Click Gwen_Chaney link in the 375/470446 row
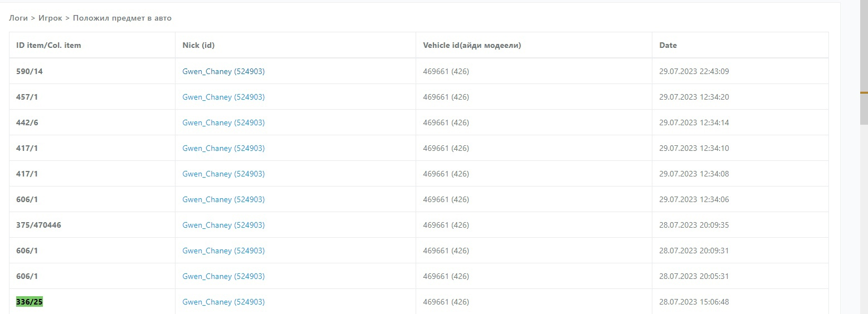 pyautogui.click(x=223, y=225)
